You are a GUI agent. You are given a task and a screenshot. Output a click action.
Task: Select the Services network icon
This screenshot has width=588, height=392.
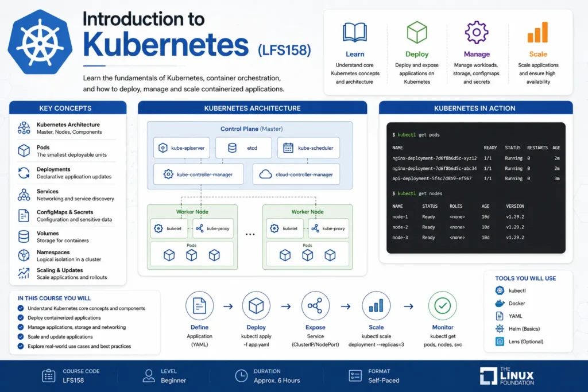[24, 195]
